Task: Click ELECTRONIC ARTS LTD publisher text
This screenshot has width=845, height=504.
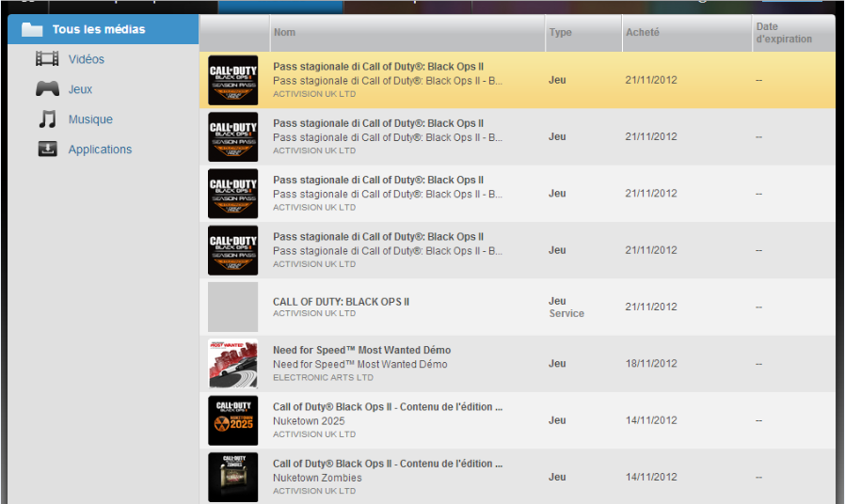Action: point(323,377)
